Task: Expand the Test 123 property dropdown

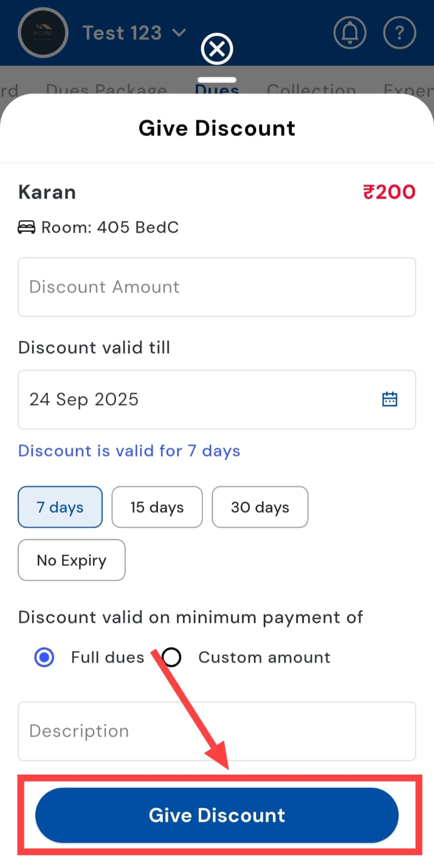Action: coord(179,33)
